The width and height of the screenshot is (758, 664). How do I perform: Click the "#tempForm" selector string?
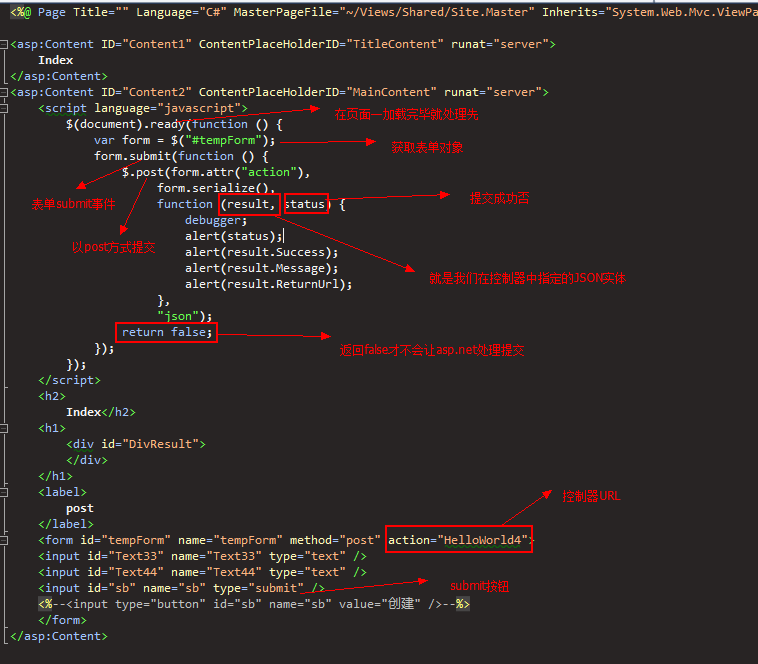[226, 140]
